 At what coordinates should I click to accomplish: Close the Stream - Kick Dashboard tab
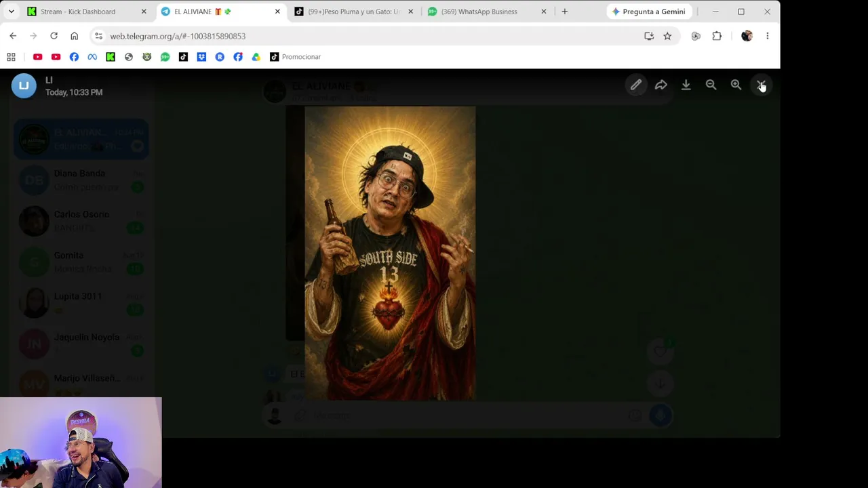[x=144, y=12]
